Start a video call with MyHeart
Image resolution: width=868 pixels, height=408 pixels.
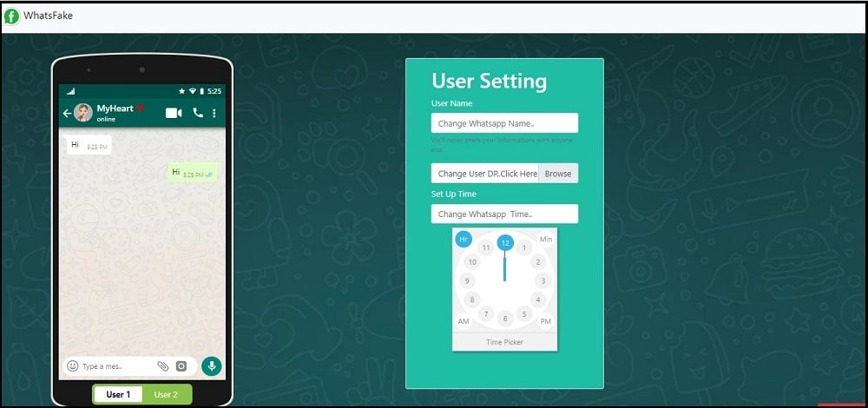click(x=174, y=113)
